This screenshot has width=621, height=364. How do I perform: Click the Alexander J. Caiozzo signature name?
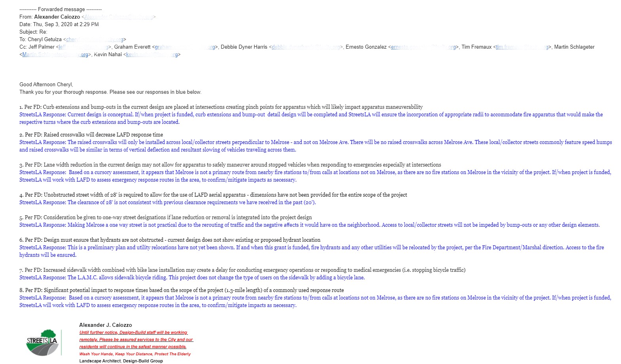pos(106,325)
